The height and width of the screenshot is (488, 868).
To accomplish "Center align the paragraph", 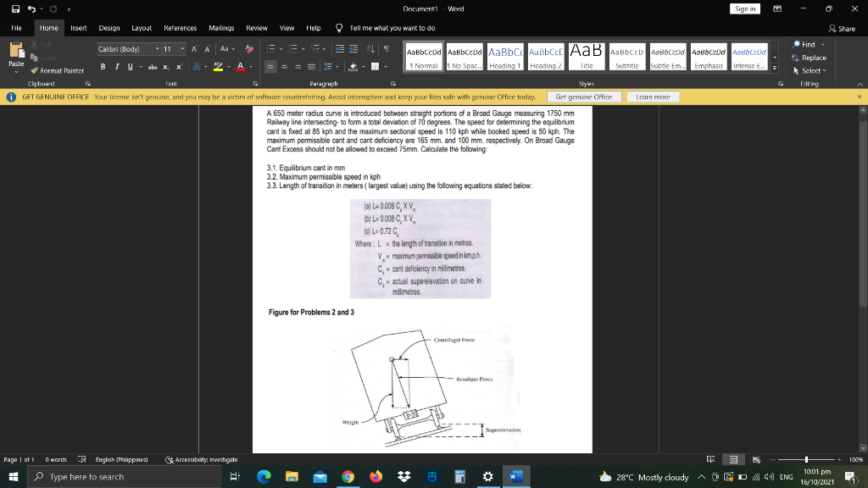I will [284, 67].
